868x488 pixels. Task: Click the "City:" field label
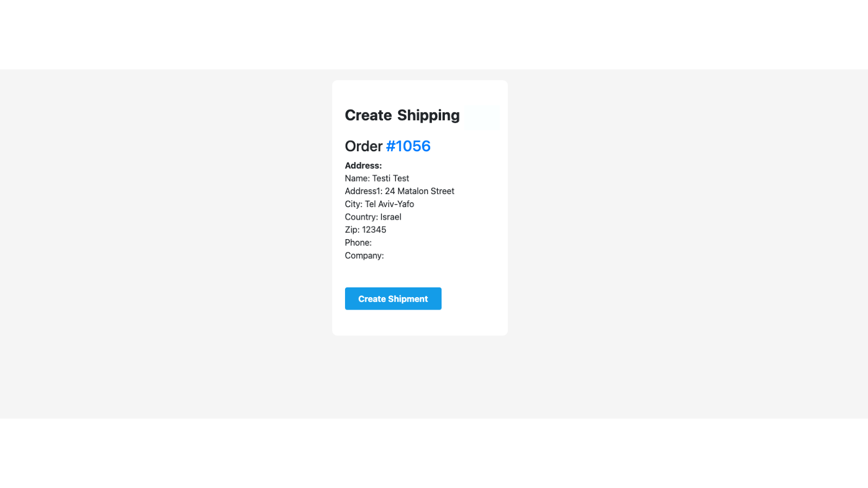click(353, 204)
